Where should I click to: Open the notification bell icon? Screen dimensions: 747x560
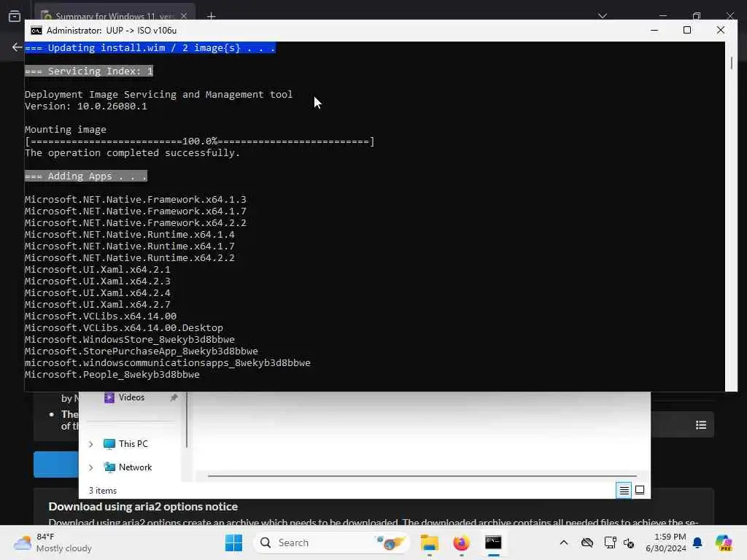697,542
